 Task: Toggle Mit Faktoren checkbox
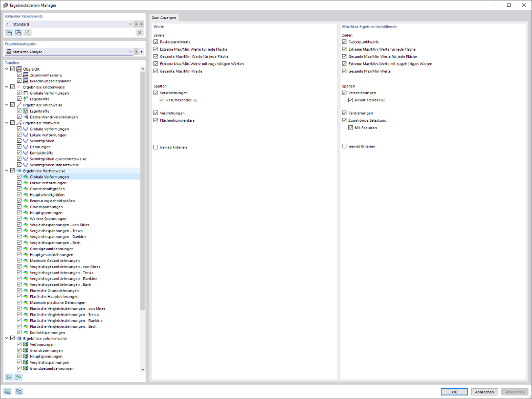351,127
